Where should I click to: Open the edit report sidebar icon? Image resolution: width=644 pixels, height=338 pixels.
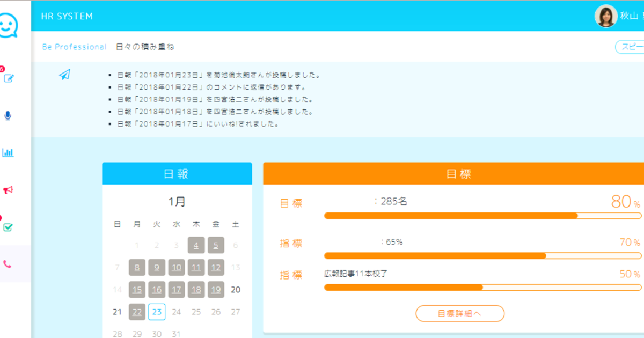click(8, 78)
